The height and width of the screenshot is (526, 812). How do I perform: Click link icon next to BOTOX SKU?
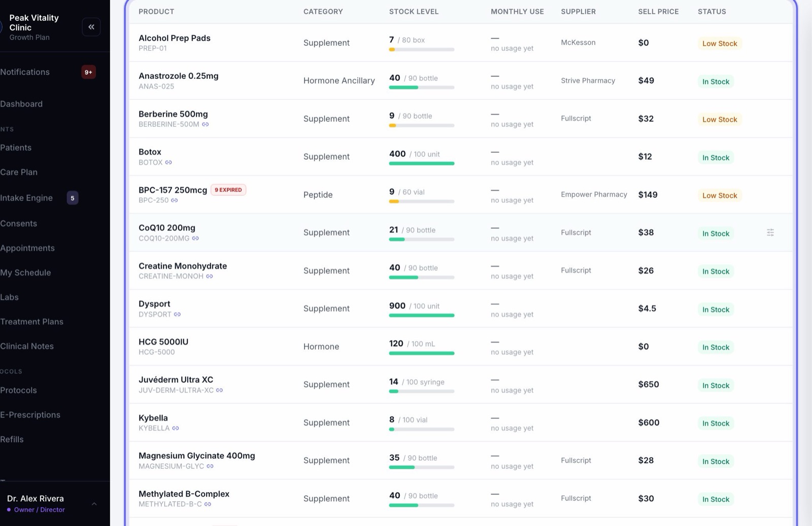pyautogui.click(x=168, y=162)
